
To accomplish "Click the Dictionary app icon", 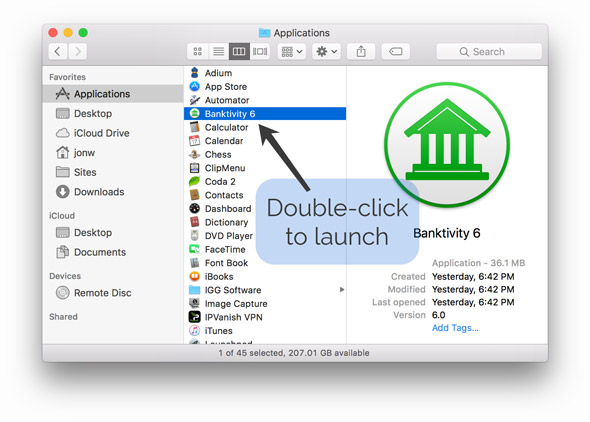I will [195, 222].
